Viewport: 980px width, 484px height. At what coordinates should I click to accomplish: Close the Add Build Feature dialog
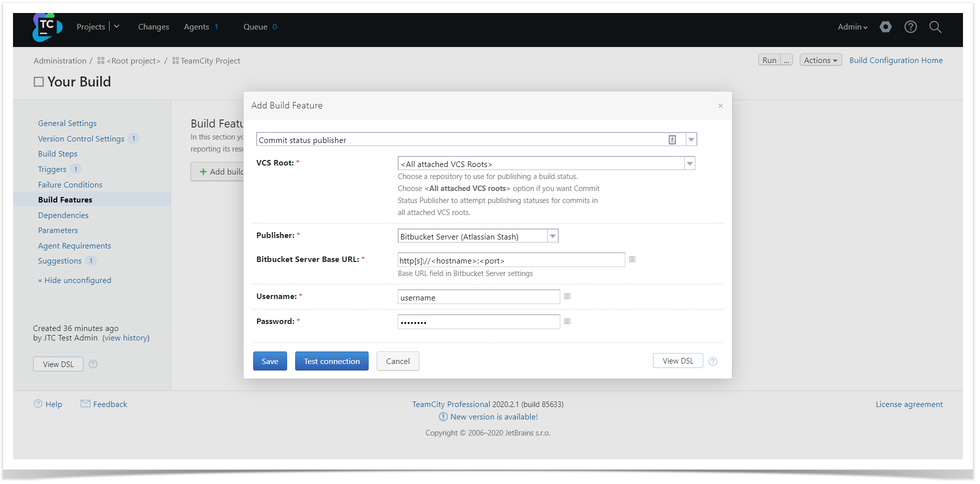coord(720,105)
